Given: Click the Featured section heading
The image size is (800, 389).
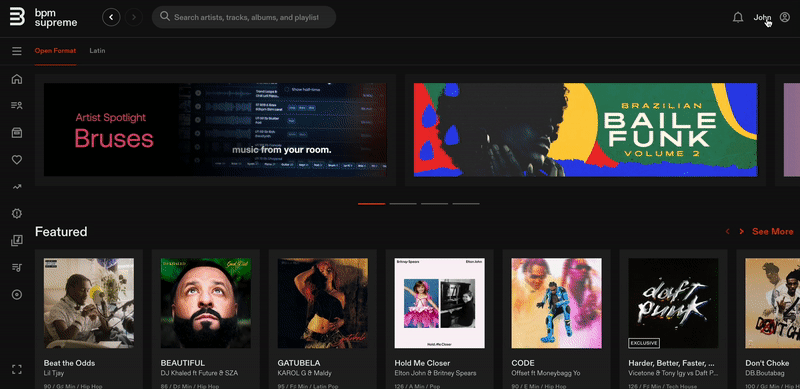Looking at the screenshot, I should pos(61,232).
